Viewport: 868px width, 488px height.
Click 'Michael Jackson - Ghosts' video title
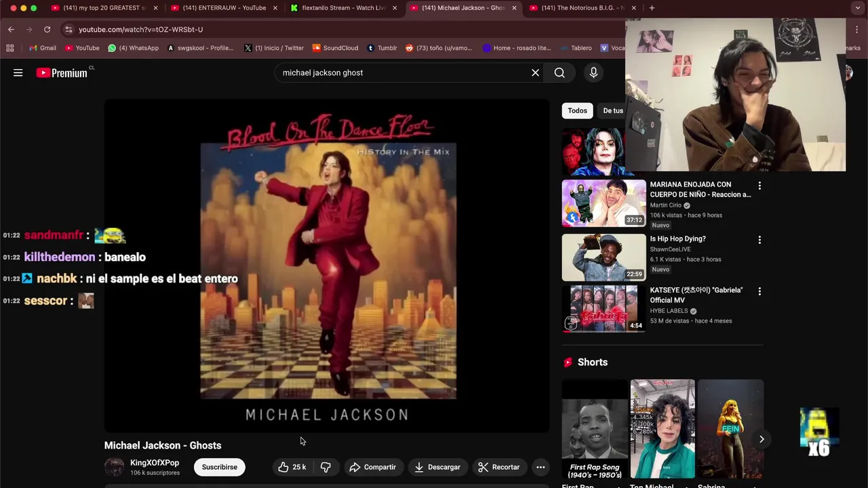(x=163, y=445)
